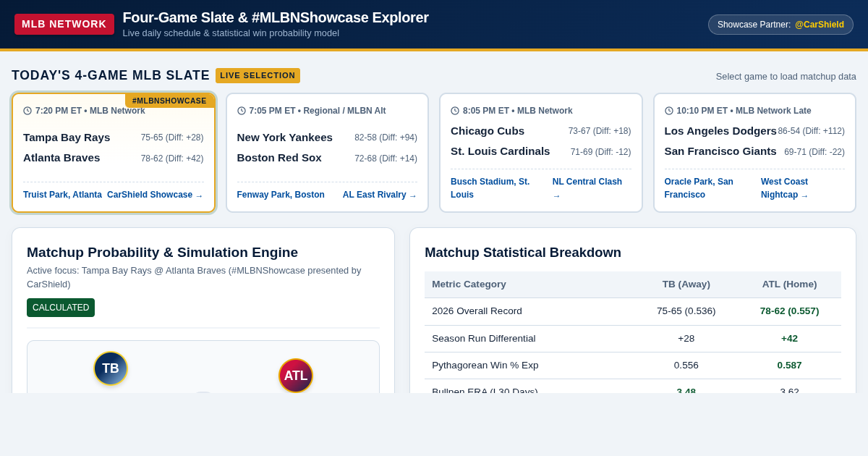
Task: Click the TB team logo circle
Action: (111, 368)
